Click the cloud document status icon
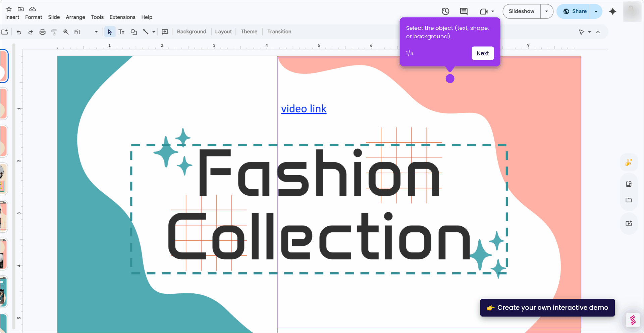 click(33, 9)
